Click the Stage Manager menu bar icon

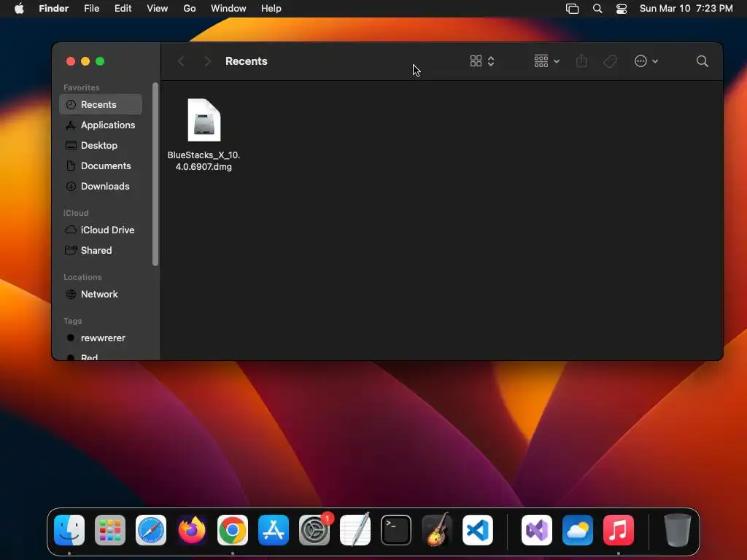572,9
